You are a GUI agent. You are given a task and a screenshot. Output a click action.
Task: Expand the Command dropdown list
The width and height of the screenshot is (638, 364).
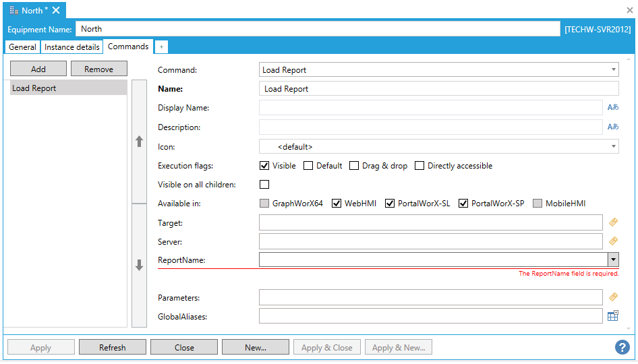coord(613,69)
